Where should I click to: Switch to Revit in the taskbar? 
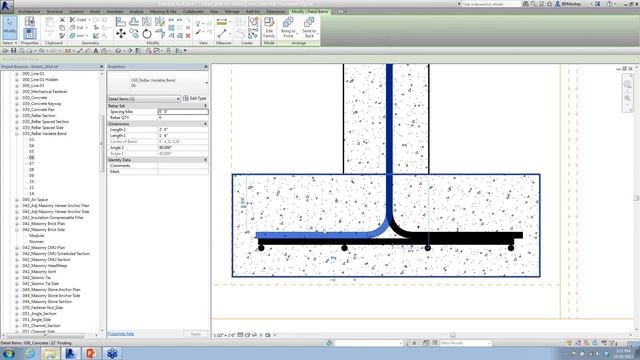coord(71,353)
